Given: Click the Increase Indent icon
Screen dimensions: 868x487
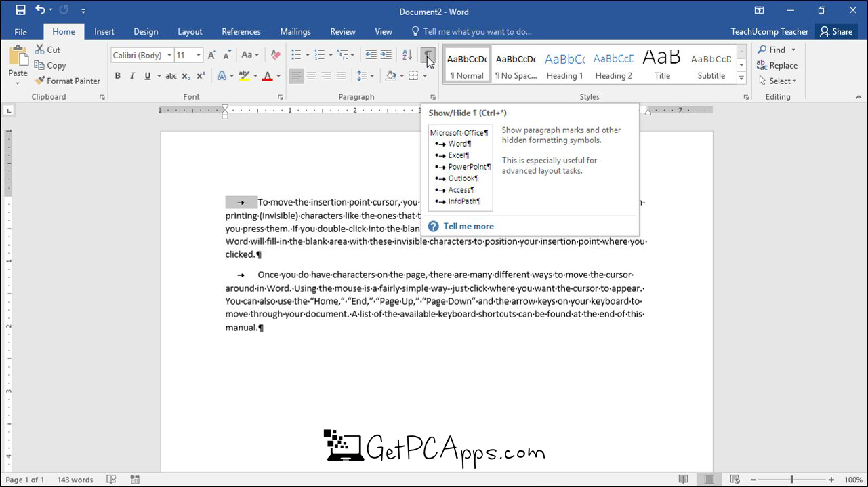Looking at the screenshot, I should pyautogui.click(x=386, y=55).
